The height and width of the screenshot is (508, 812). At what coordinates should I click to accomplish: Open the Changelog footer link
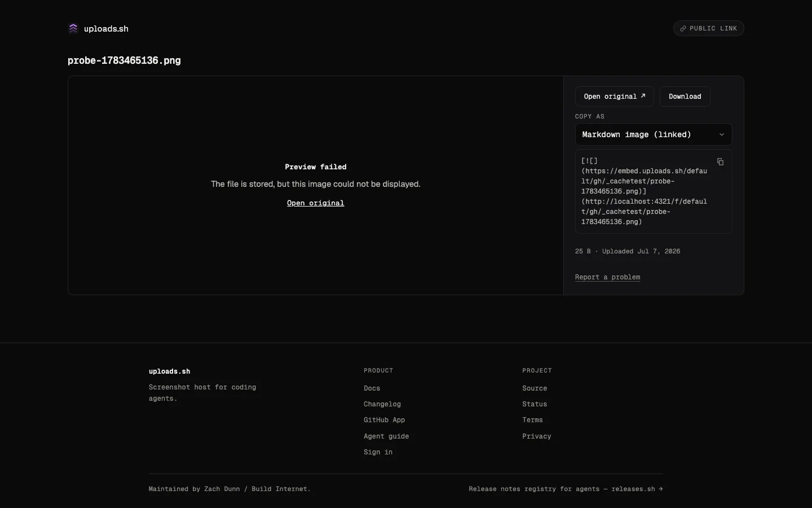pyautogui.click(x=382, y=404)
